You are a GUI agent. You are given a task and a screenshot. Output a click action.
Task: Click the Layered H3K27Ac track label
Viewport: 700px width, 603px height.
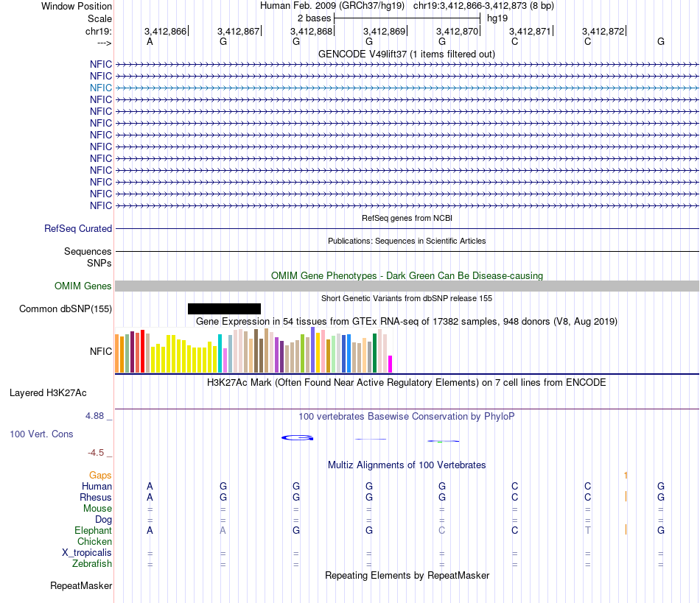tap(48, 393)
